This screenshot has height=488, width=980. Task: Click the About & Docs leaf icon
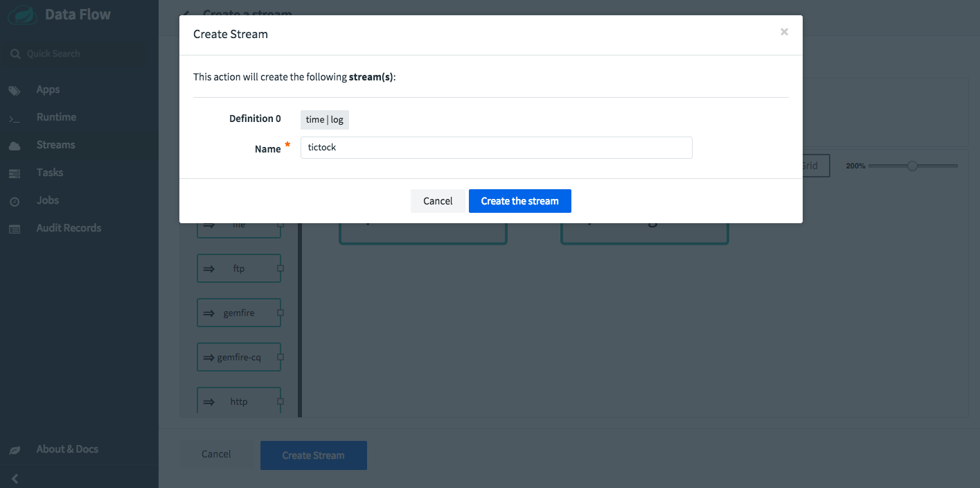[15, 450]
